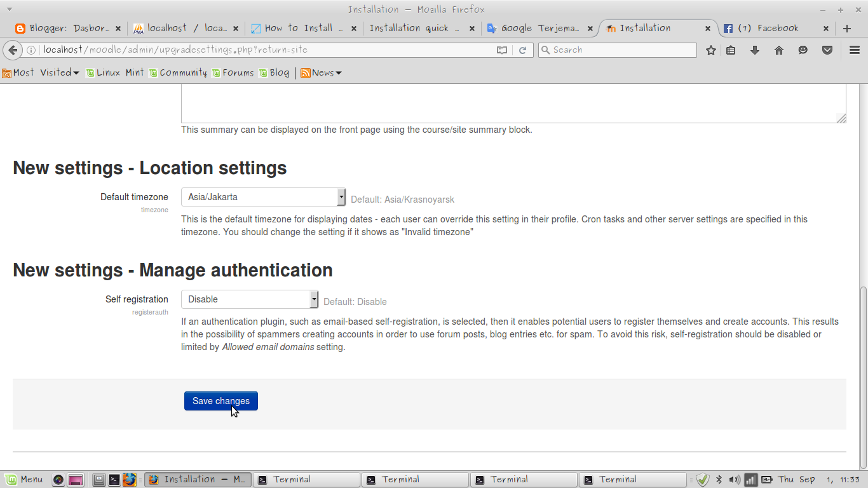
Task: Toggle Reader View icon in the address bar
Action: coord(502,50)
